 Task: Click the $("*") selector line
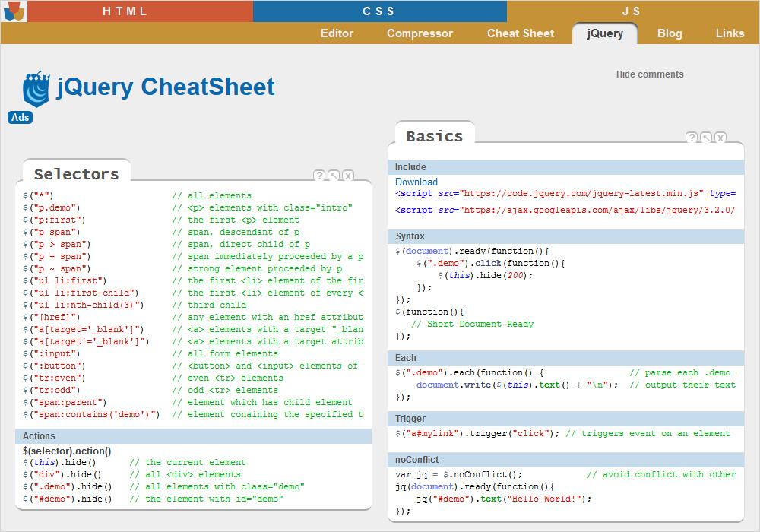[x=137, y=196]
